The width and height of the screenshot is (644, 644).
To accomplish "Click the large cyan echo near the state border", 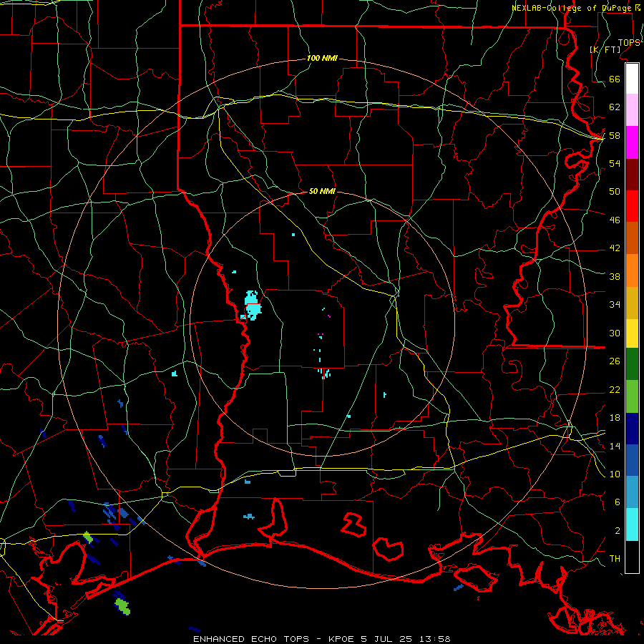I will (x=253, y=306).
